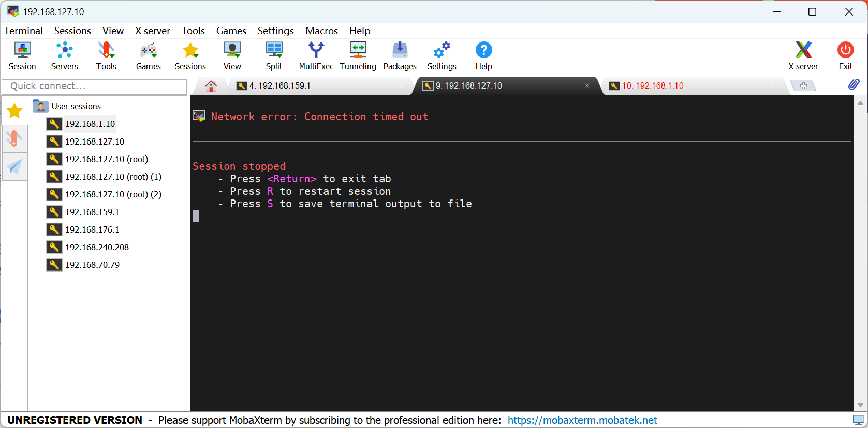The image size is (868, 428).
Task: Open the View toolbar icon
Action: (x=232, y=56)
